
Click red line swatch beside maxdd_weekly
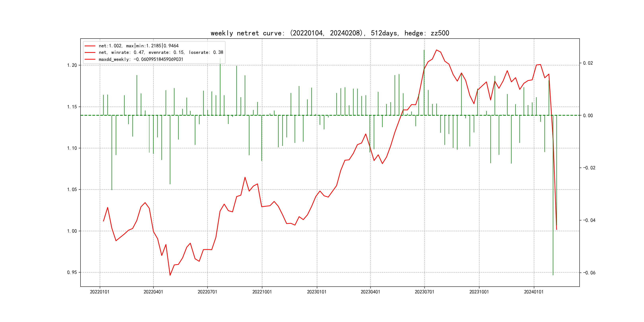[90, 59]
